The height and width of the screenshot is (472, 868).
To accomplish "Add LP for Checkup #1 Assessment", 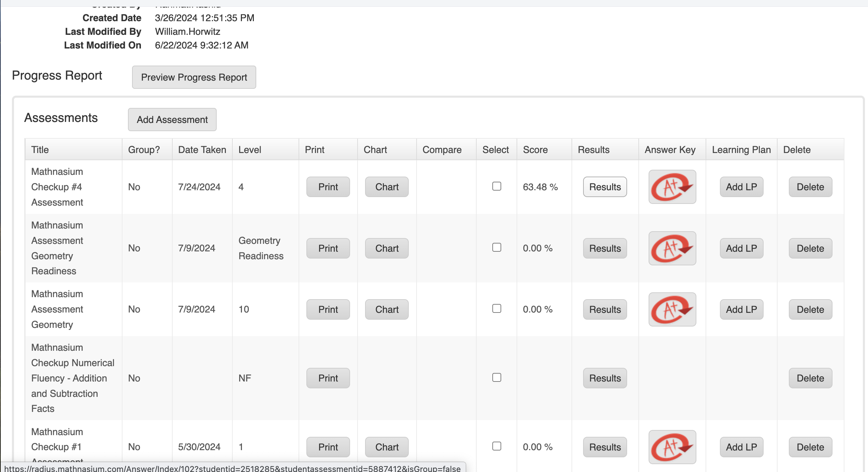I will click(x=741, y=447).
